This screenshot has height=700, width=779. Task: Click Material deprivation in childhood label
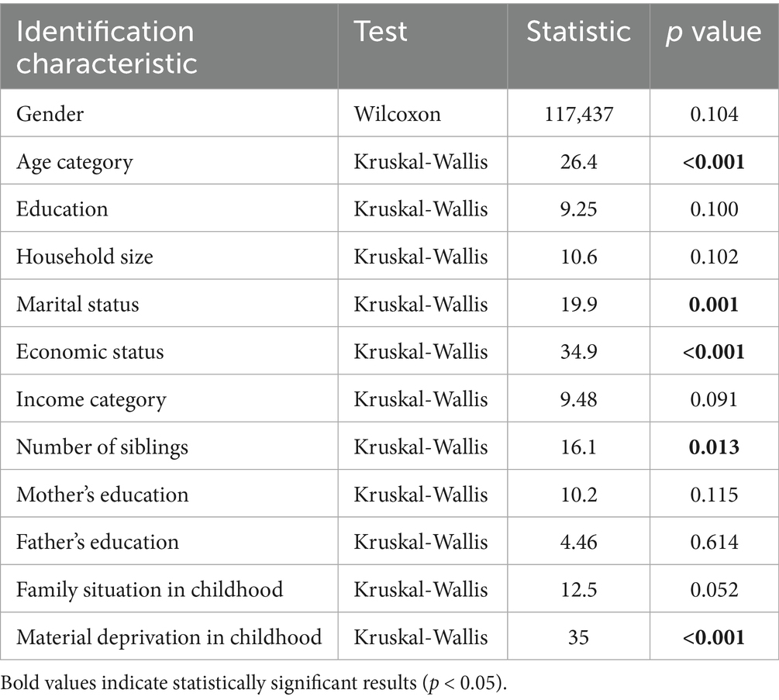pyautogui.click(x=169, y=637)
